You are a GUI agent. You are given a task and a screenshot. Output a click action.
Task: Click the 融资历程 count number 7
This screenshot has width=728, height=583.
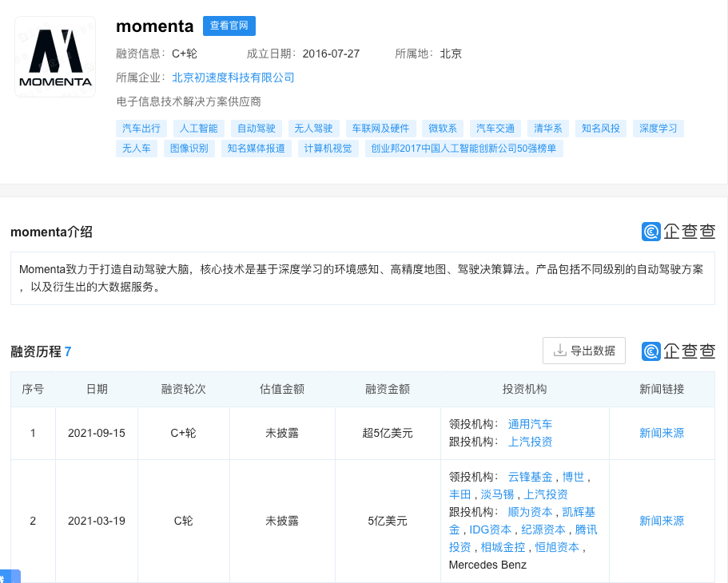[x=68, y=352]
